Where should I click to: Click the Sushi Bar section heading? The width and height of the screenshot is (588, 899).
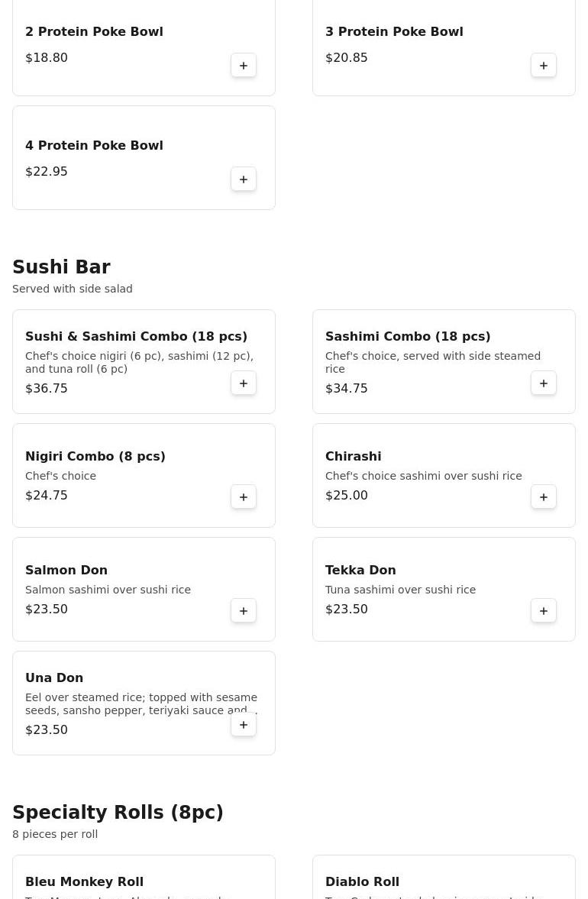(x=61, y=267)
